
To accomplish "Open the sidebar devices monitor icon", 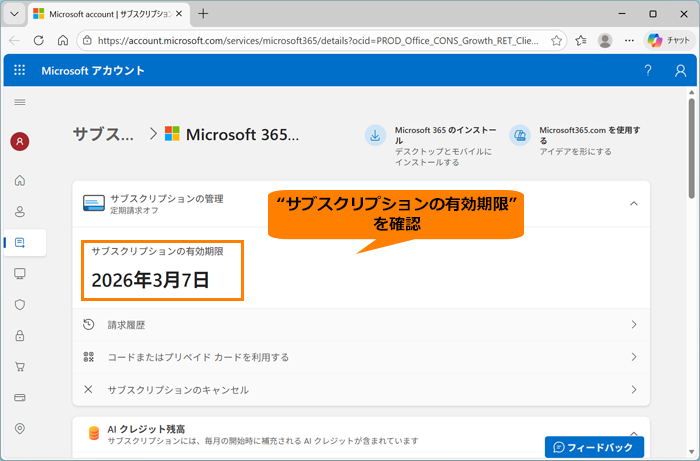I will click(x=20, y=274).
